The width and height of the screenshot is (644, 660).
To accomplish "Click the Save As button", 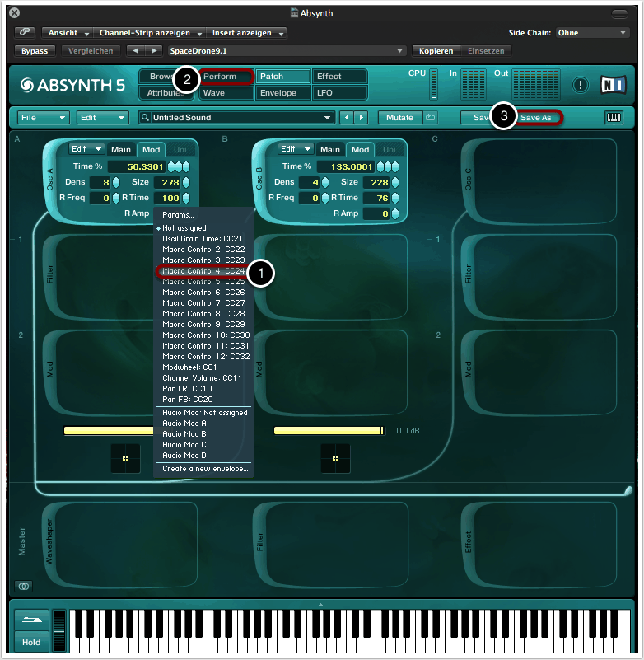I will tap(536, 118).
